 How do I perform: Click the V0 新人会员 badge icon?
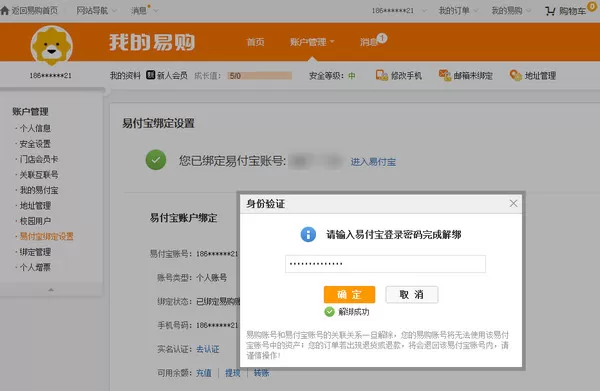(150, 75)
